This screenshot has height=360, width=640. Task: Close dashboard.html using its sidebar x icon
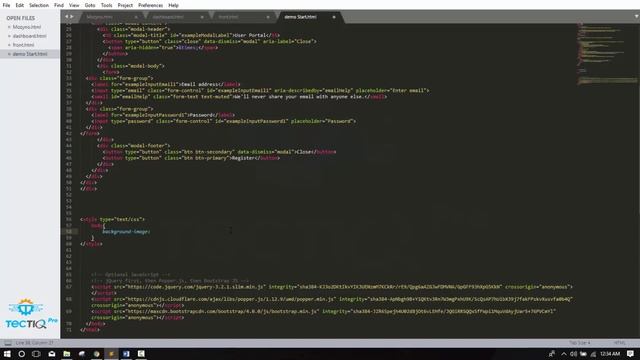9,36
